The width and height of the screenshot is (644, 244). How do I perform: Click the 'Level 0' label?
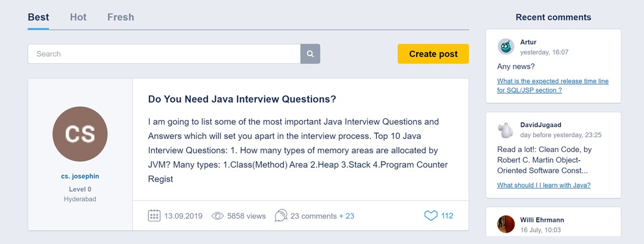(x=80, y=189)
